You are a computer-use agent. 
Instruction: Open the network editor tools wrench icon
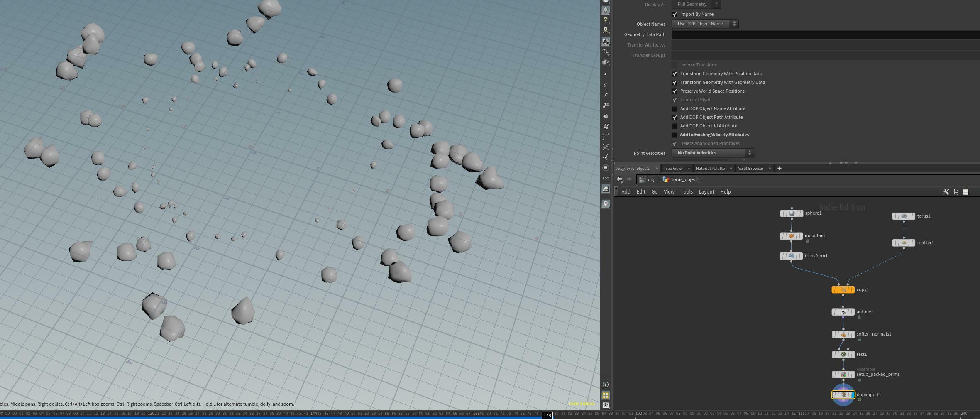tap(946, 192)
